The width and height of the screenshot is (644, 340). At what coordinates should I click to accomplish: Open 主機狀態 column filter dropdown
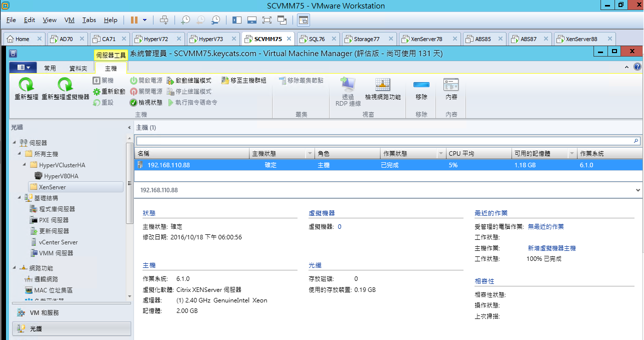point(309,154)
